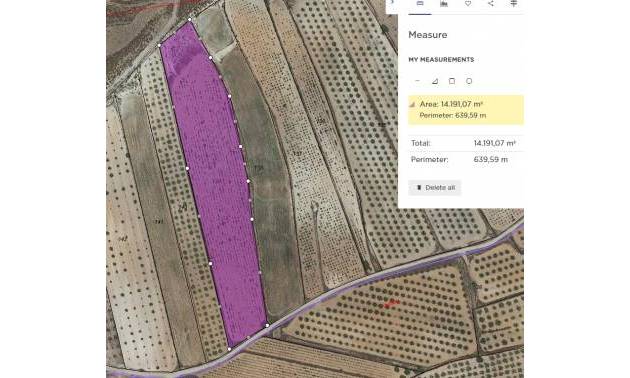
Task: Open the favorites heart tab
Action: [x=468, y=4]
